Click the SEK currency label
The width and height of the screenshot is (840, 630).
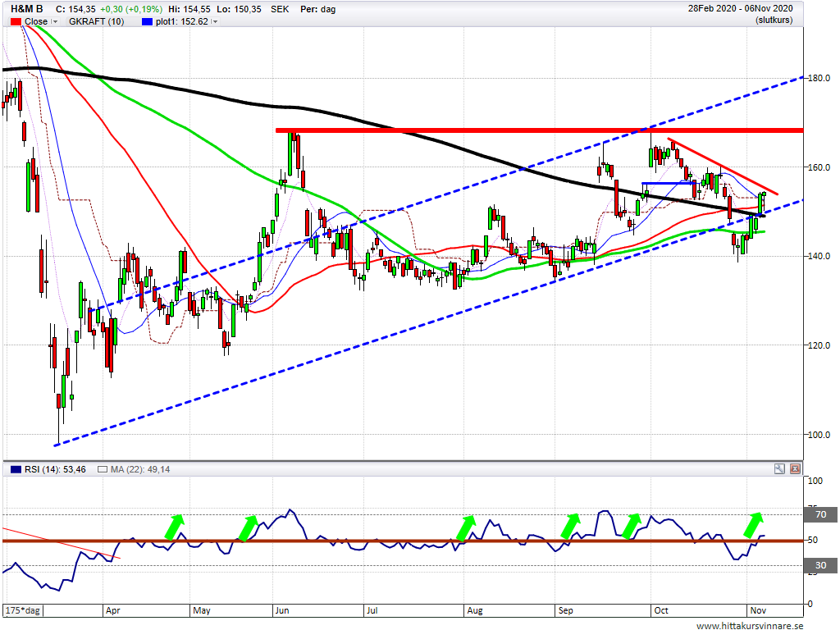(280, 9)
